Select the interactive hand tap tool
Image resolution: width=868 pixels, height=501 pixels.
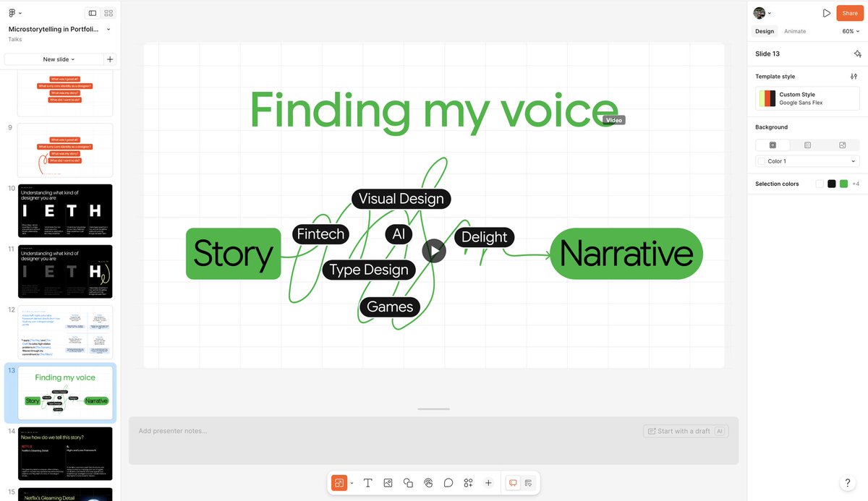[x=428, y=483]
